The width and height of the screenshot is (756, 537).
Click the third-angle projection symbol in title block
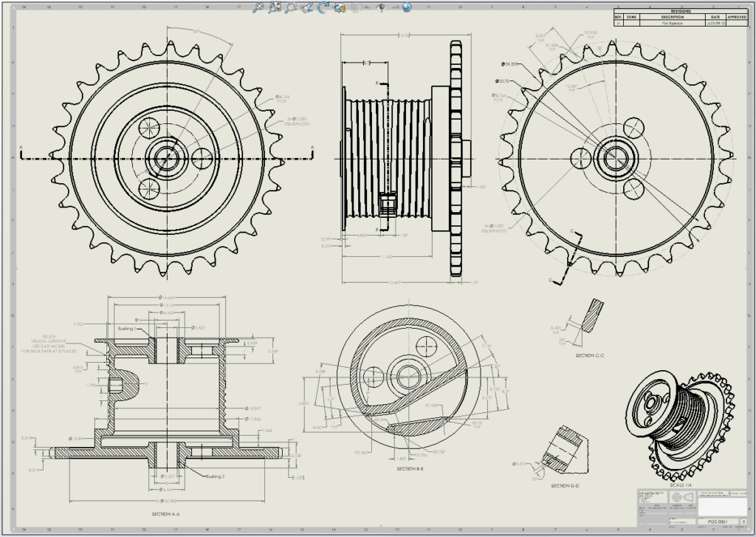click(682, 497)
